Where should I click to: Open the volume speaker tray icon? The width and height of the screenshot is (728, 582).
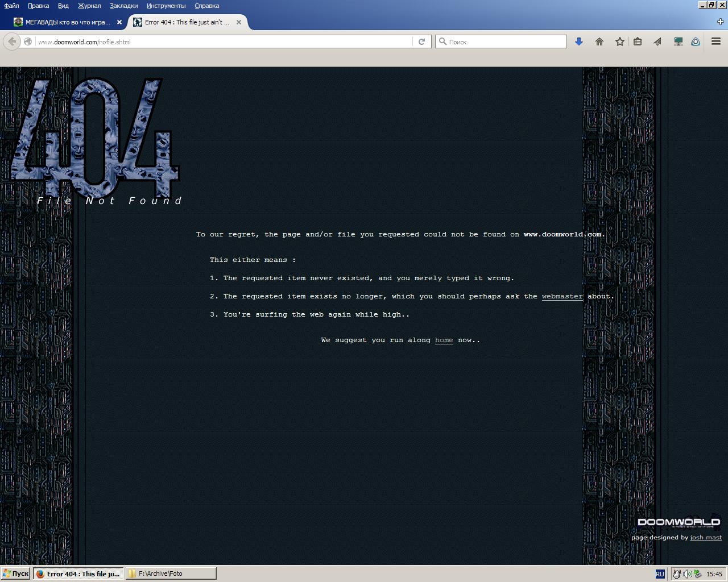[x=687, y=574]
